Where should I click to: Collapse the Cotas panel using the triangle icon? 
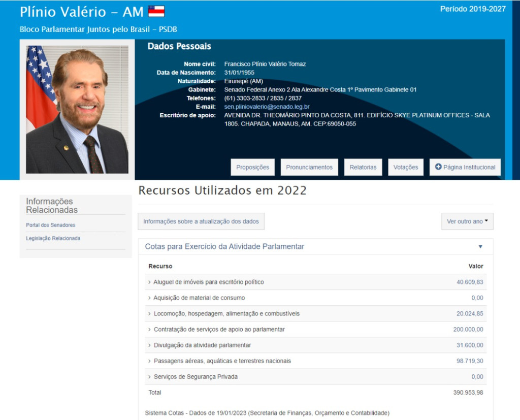pos(480,247)
